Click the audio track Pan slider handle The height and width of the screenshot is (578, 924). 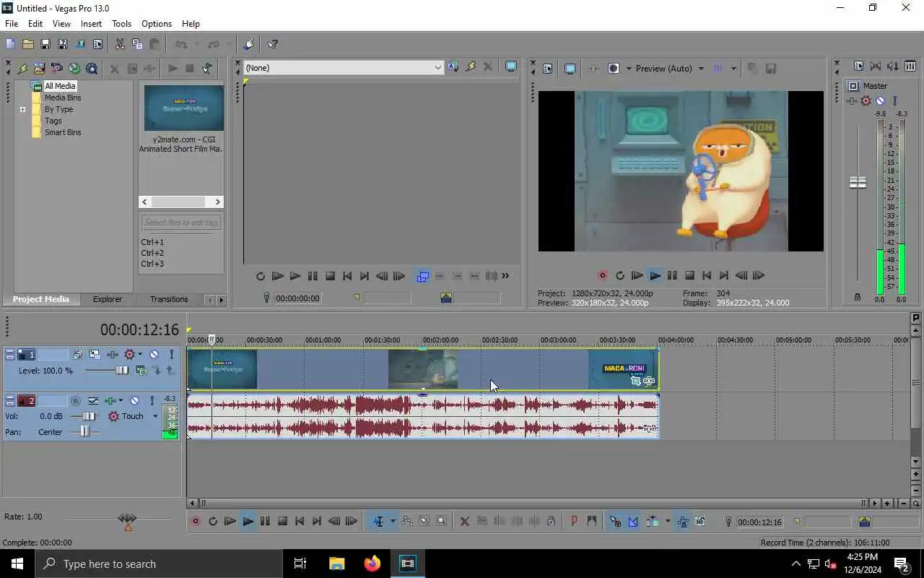click(x=85, y=431)
